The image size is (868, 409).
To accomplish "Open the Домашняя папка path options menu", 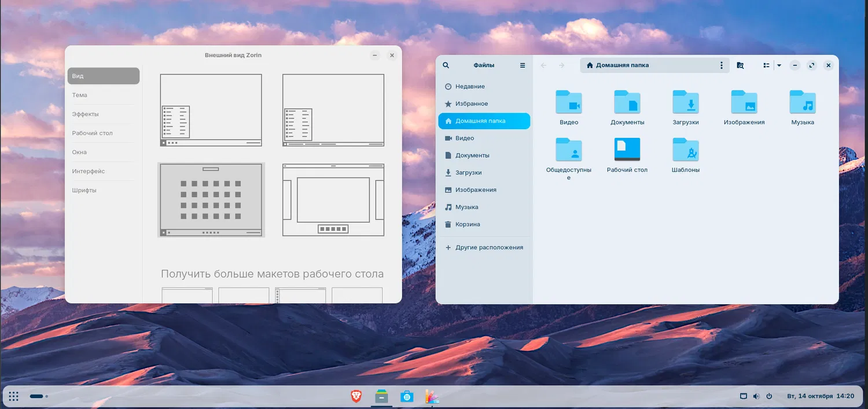I will (721, 65).
